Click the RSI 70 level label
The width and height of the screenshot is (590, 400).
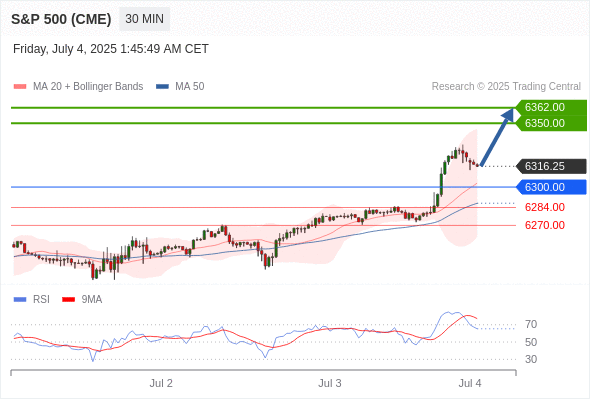531,324
